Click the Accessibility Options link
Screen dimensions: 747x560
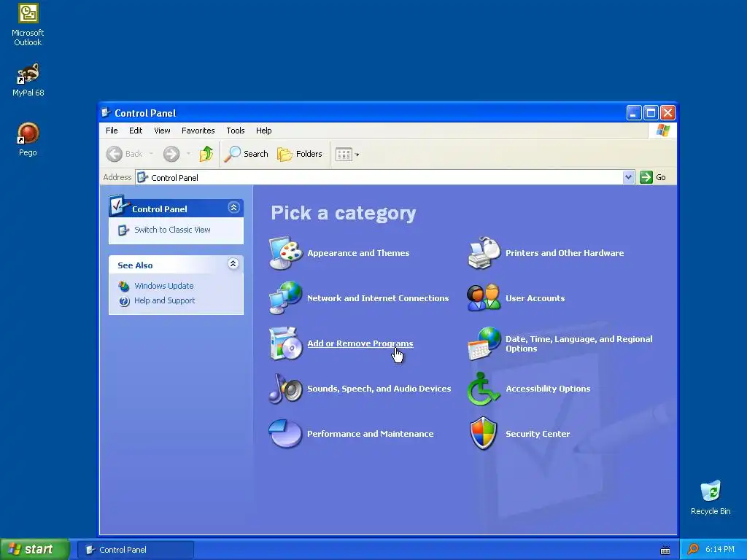(548, 389)
